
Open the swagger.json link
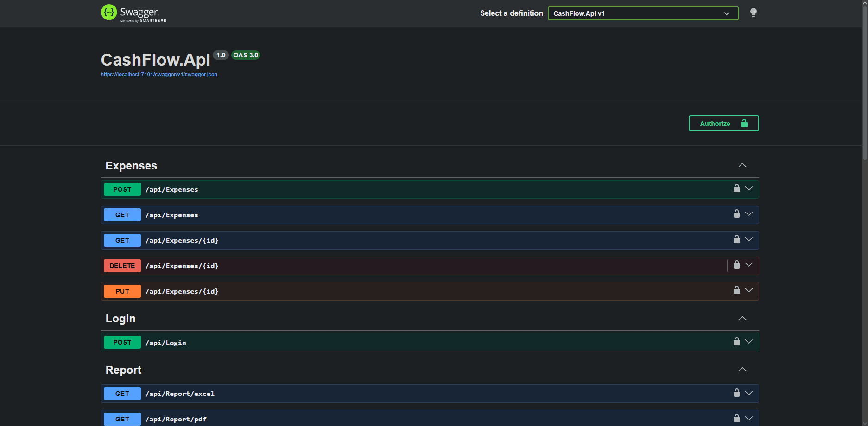[x=159, y=75]
